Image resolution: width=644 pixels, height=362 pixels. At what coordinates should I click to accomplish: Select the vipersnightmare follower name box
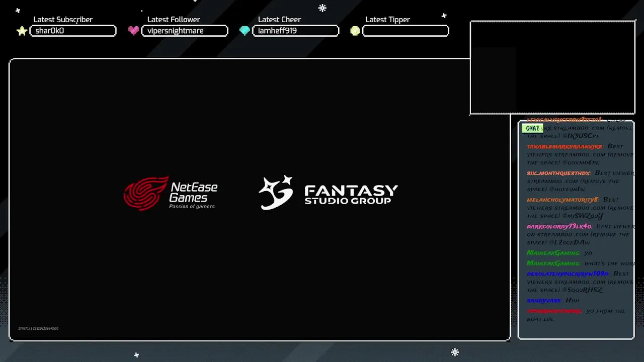point(185,31)
